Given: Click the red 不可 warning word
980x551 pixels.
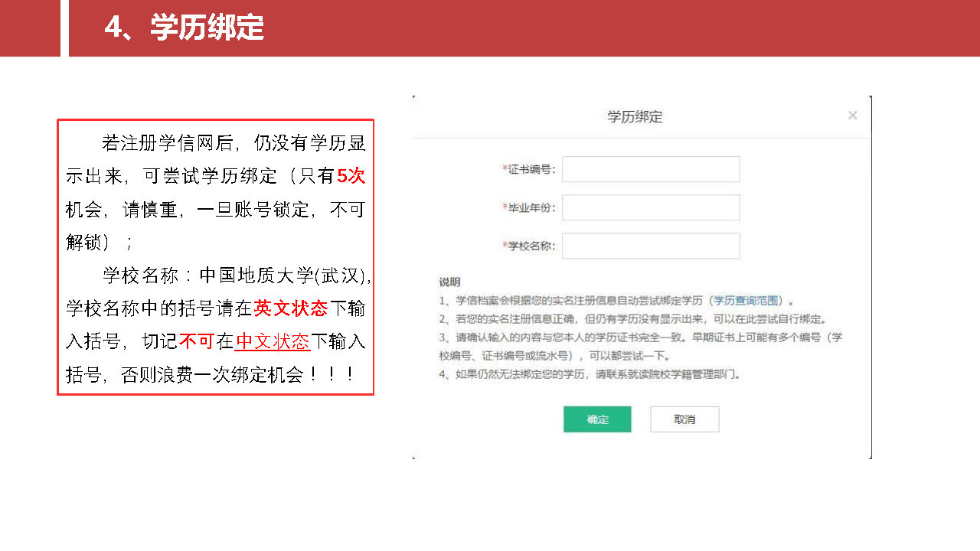Looking at the screenshot, I should coord(196,341).
